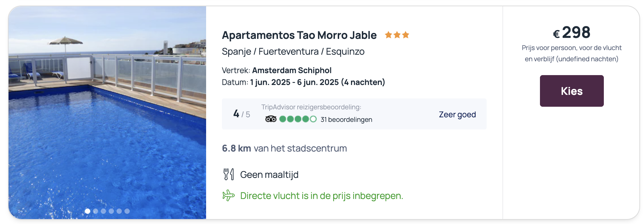This screenshot has width=644, height=224.
Task: Select the first carousel dot on photo
Action: (88, 211)
